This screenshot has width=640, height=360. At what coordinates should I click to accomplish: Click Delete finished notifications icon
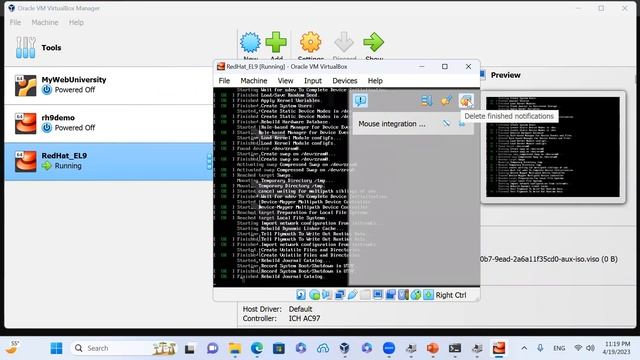(x=466, y=101)
